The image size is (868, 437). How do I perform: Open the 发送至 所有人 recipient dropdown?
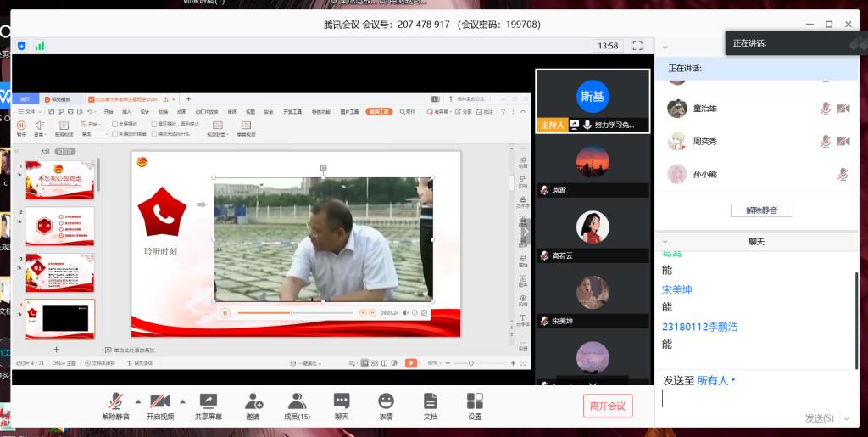point(716,381)
